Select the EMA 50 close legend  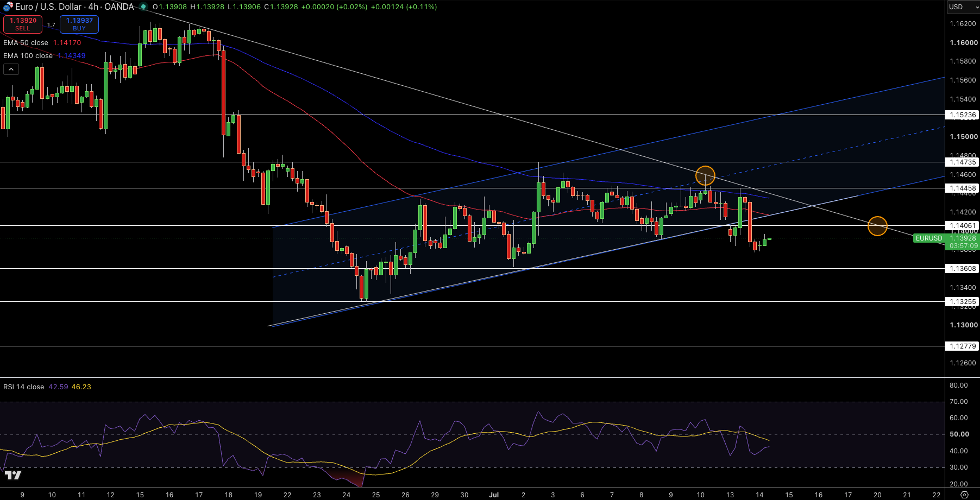tap(26, 43)
